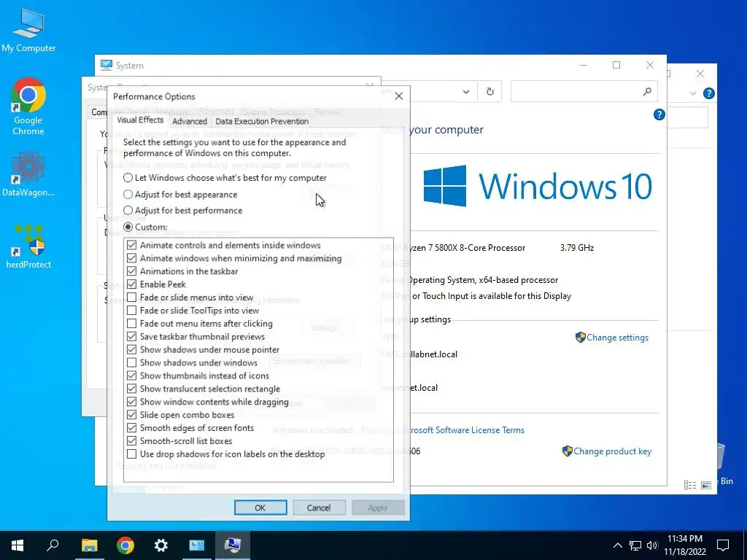
Task: Disable Enable Peek checkbox
Action: coord(132,284)
